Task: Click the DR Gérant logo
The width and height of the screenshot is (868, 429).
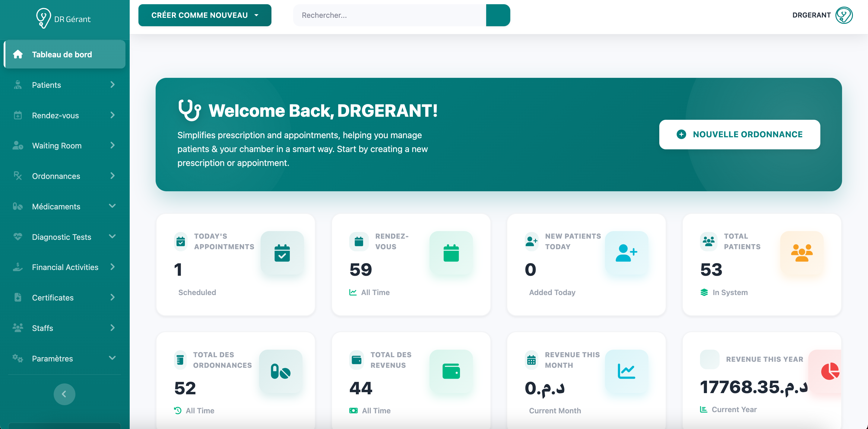Action: pos(63,18)
